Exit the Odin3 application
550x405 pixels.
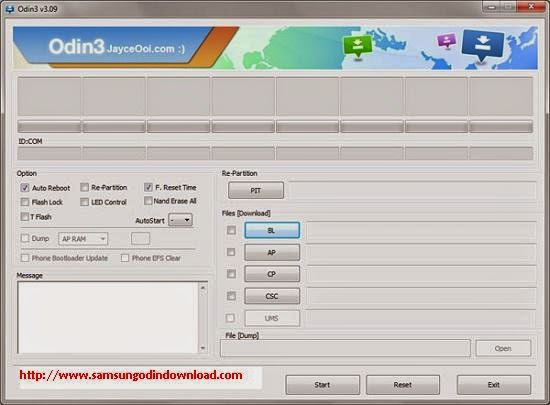(x=494, y=385)
